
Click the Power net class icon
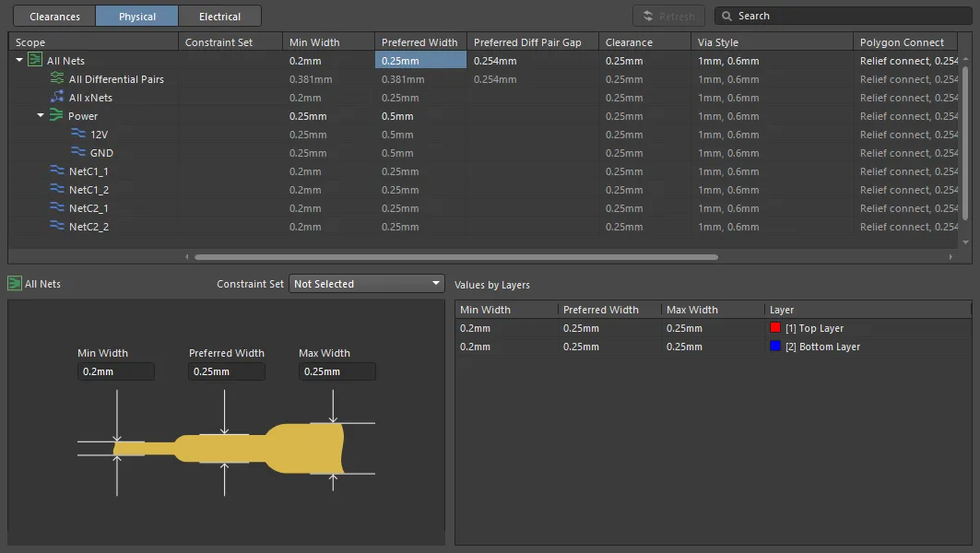[x=56, y=115]
